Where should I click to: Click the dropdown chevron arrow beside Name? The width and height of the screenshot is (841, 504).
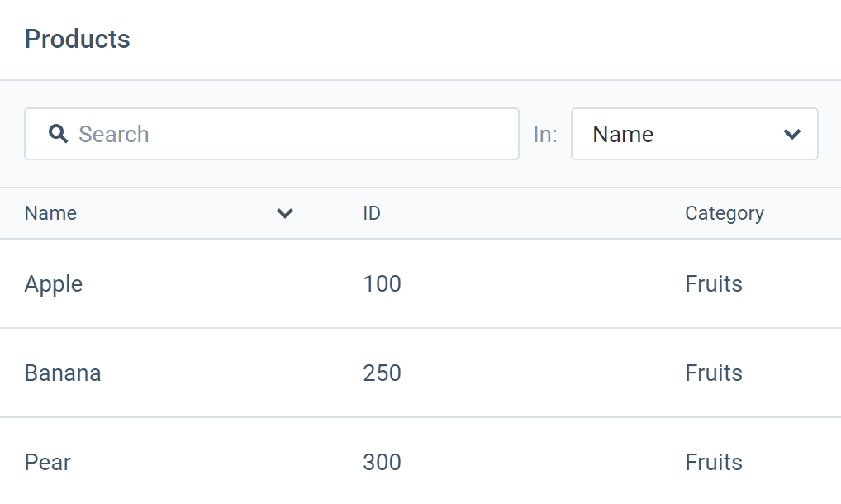click(x=792, y=134)
